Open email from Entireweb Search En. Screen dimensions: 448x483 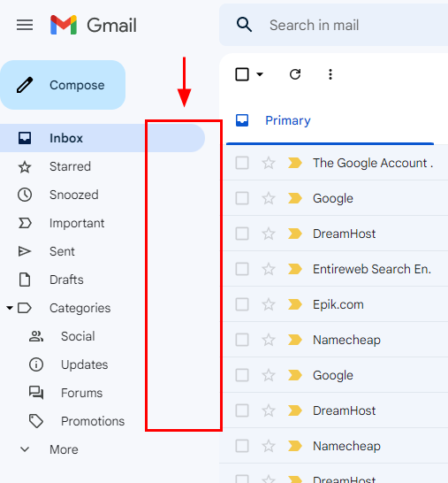tap(372, 269)
